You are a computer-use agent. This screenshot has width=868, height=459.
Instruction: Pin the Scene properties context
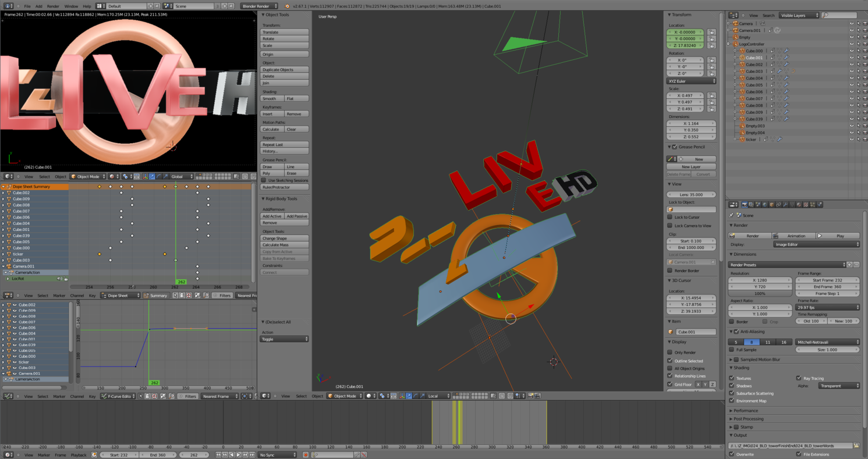[x=731, y=215]
